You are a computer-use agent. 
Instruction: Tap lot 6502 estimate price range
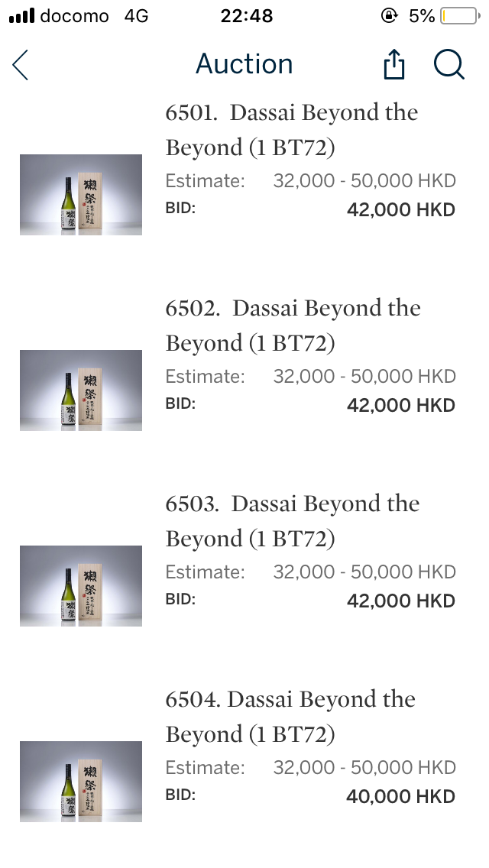[x=364, y=377]
